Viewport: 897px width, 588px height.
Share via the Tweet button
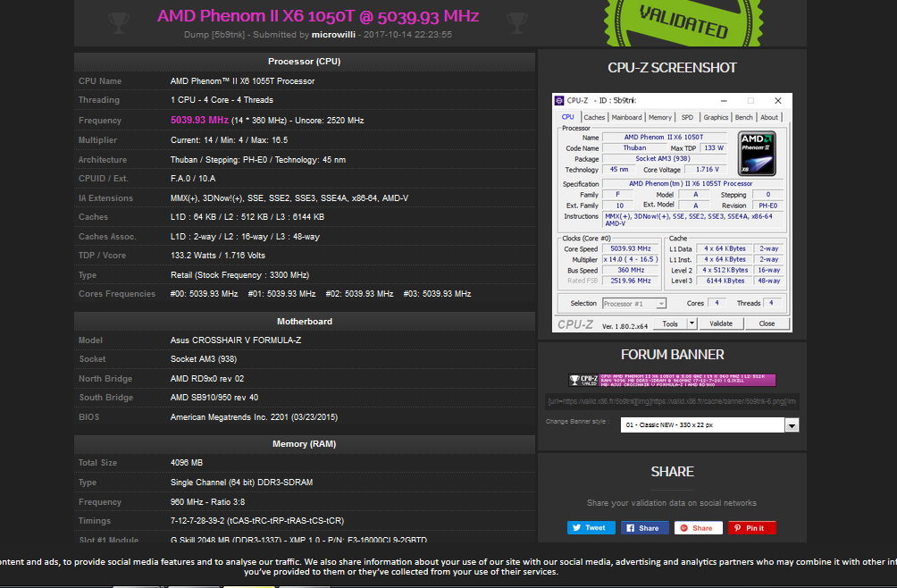pos(591,528)
